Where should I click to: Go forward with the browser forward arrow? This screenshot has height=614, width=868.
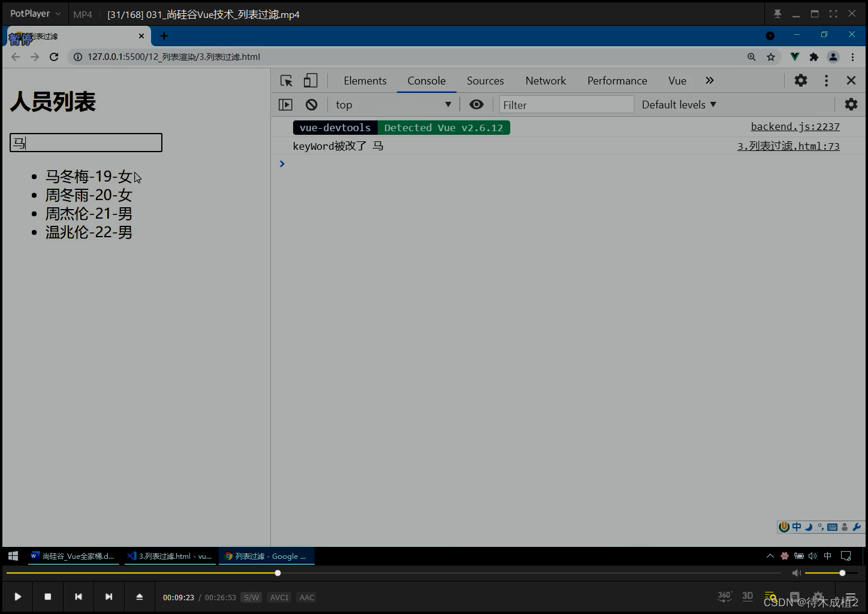(x=35, y=57)
